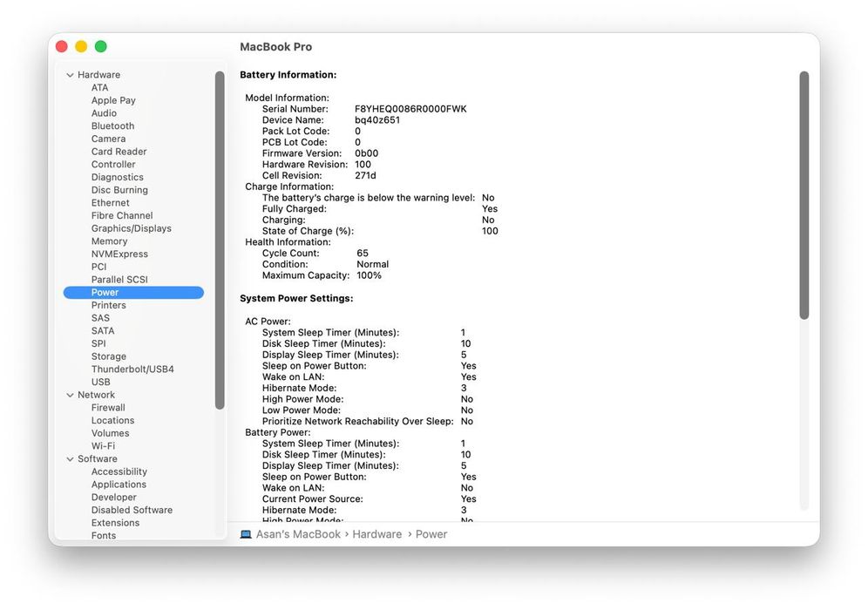Open Applications software list
Viewport: 868px width, 610px height.
tap(119, 485)
